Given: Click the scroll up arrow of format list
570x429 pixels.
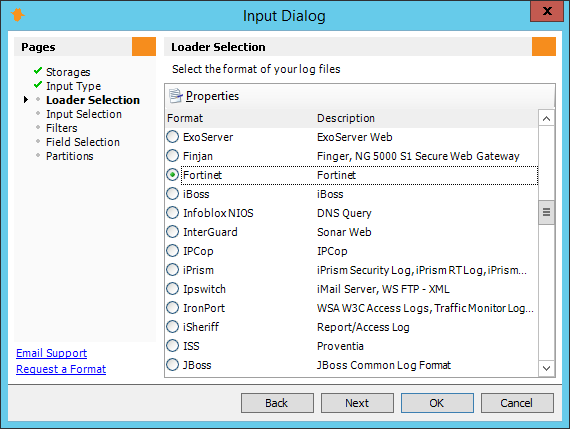Looking at the screenshot, I should point(546,119).
